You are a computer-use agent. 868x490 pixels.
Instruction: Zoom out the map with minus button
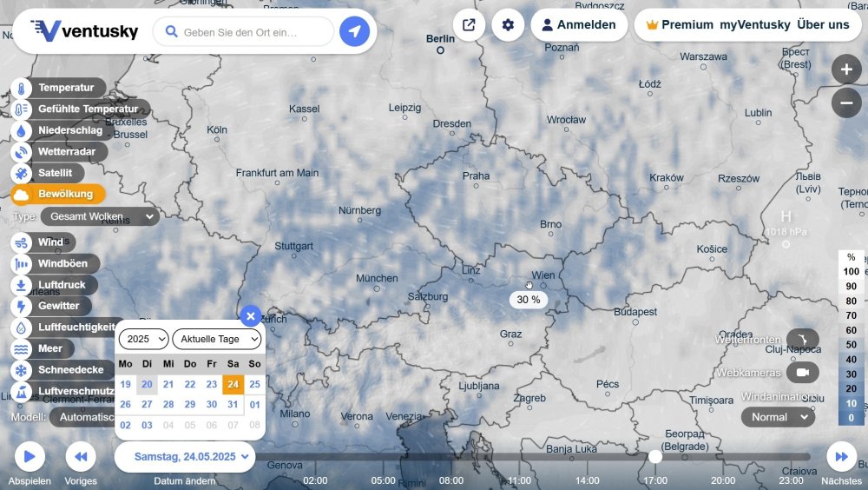point(846,103)
